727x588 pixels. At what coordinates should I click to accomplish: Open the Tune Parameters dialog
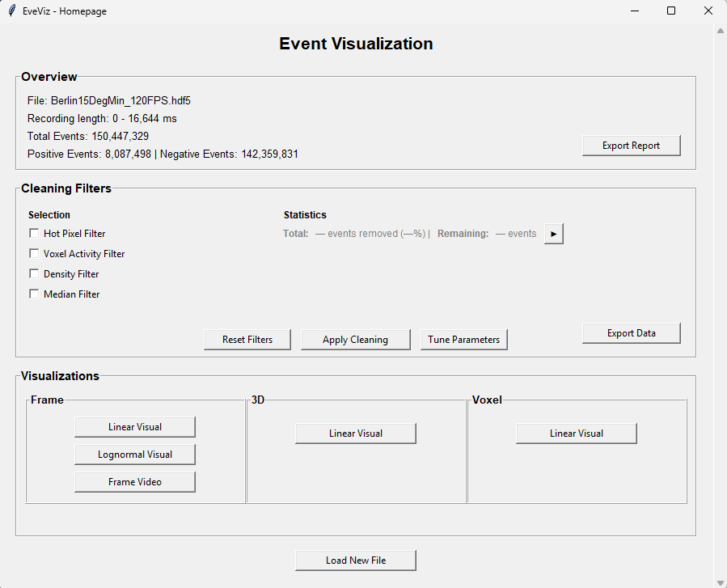coord(463,339)
